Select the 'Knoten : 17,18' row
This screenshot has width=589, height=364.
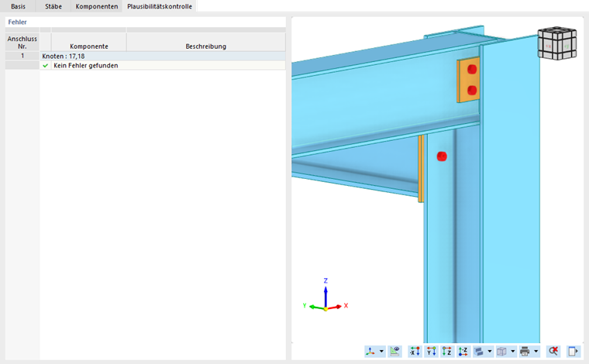163,57
